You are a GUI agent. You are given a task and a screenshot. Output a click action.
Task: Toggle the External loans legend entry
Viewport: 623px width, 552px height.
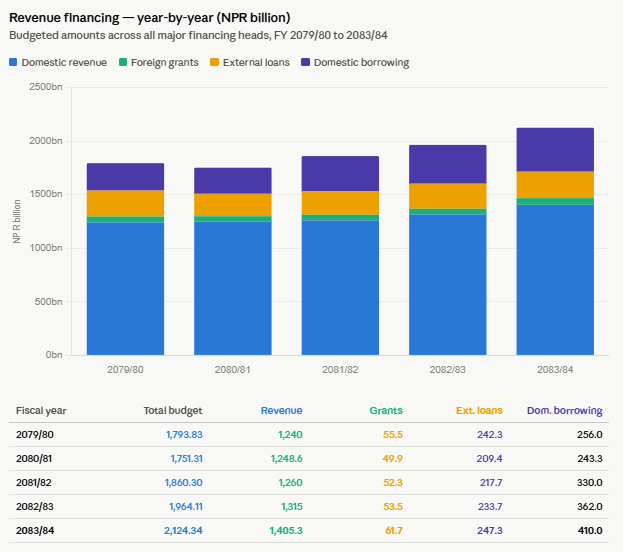pyautogui.click(x=250, y=62)
